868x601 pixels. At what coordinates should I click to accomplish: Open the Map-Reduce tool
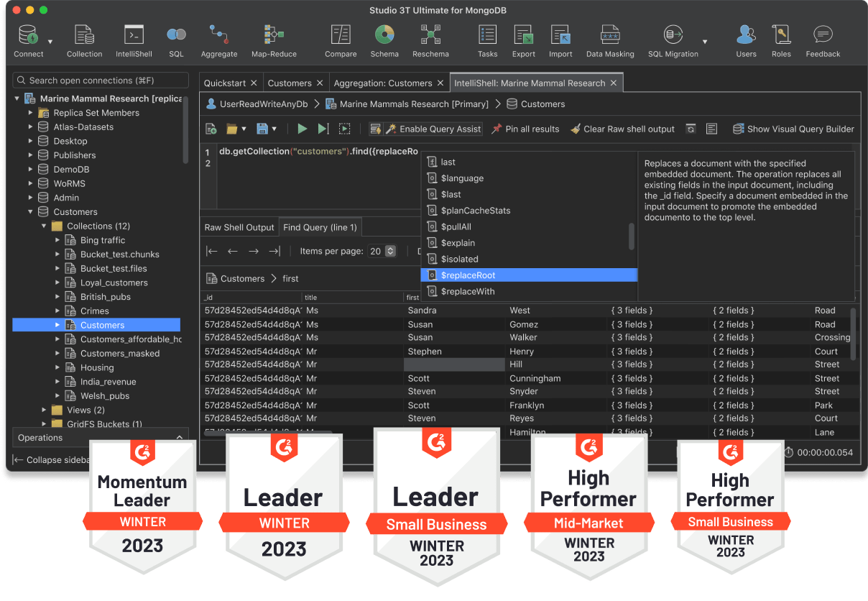coord(274,41)
